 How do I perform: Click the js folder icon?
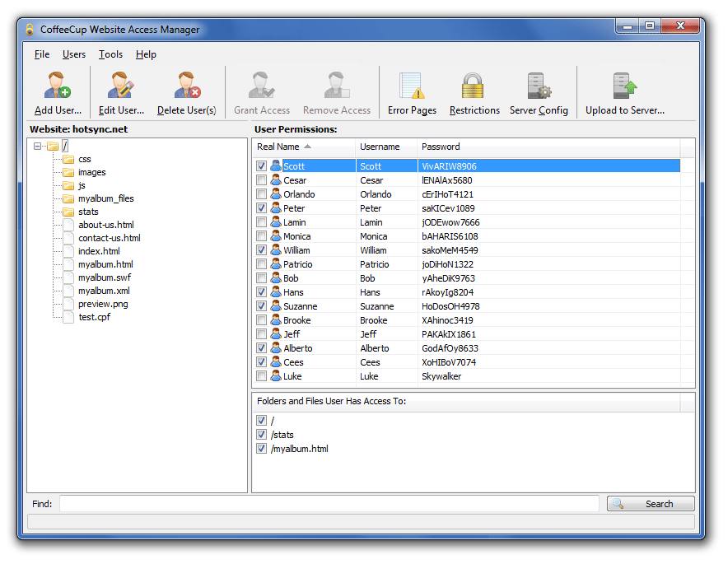[68, 186]
